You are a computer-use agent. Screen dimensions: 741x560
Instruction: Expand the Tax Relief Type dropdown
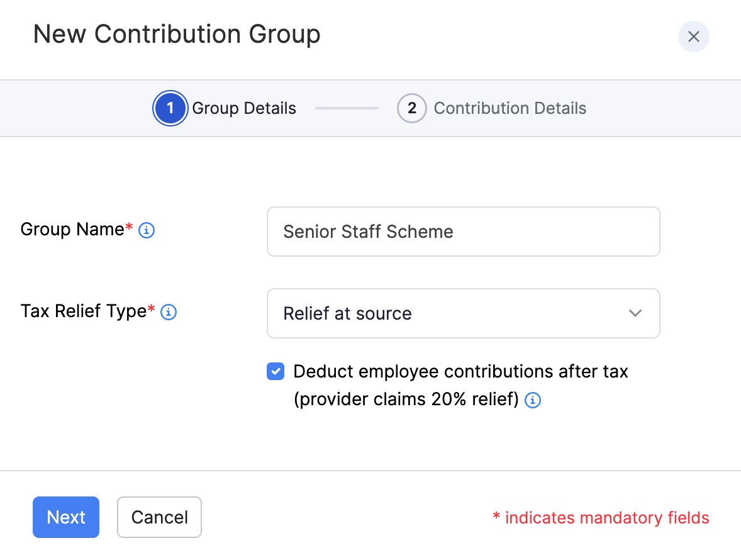pyautogui.click(x=463, y=313)
